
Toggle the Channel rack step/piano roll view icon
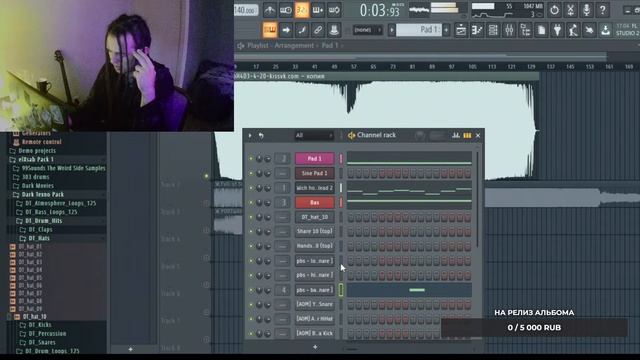point(467,135)
